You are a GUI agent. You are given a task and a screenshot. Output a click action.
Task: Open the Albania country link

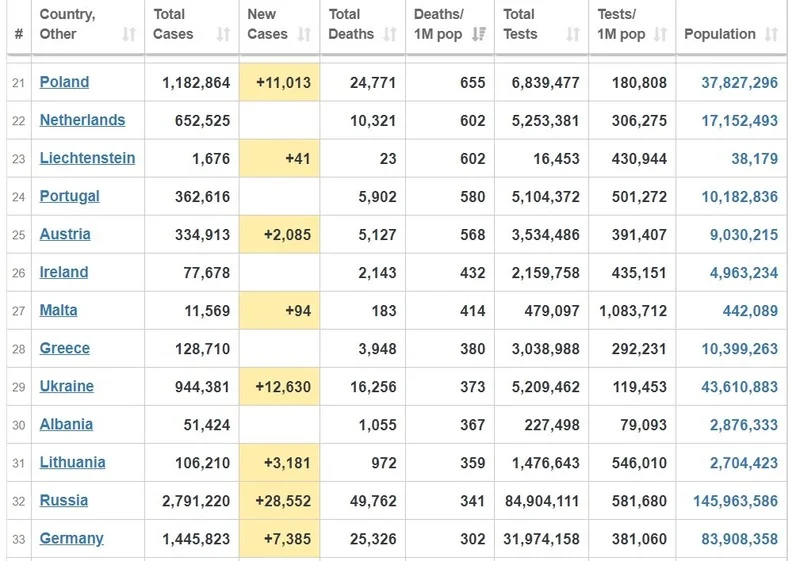[x=66, y=424]
